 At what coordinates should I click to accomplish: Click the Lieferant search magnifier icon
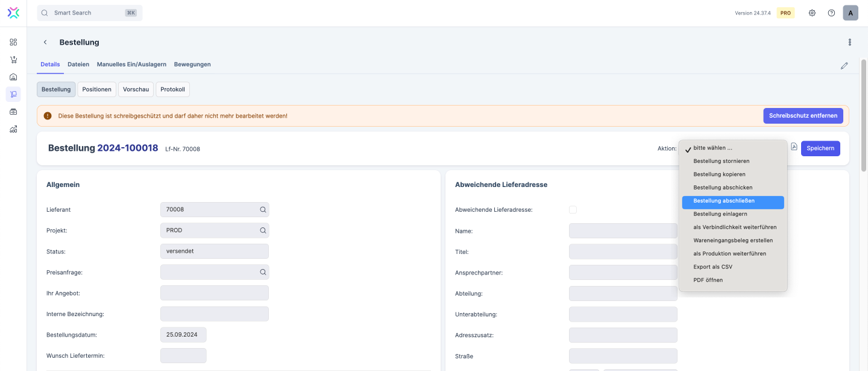point(263,210)
